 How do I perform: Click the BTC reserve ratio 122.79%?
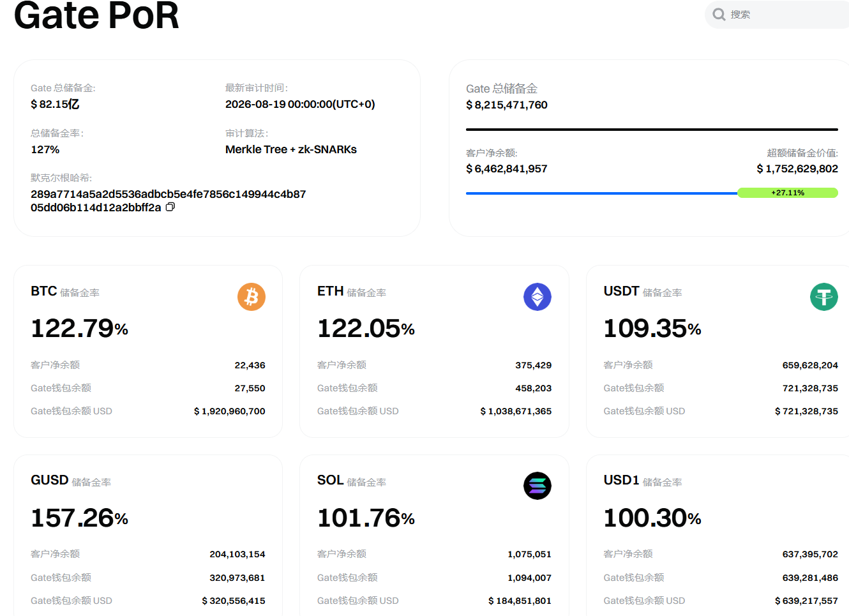pyautogui.click(x=80, y=328)
